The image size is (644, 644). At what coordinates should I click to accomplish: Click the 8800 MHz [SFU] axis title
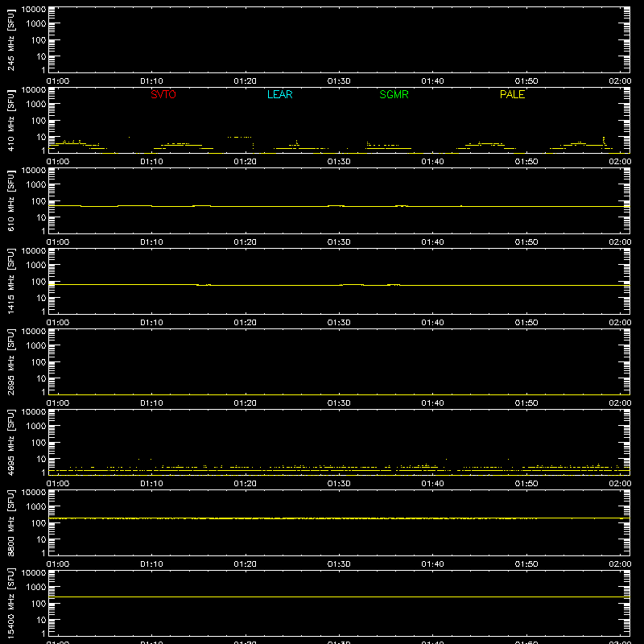(11, 522)
